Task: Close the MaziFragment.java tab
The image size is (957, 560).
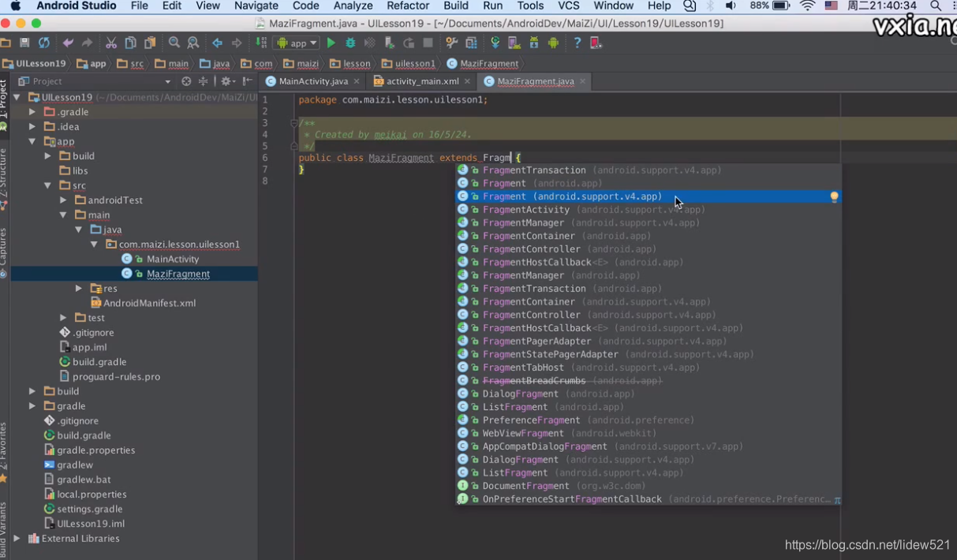Action: (583, 81)
